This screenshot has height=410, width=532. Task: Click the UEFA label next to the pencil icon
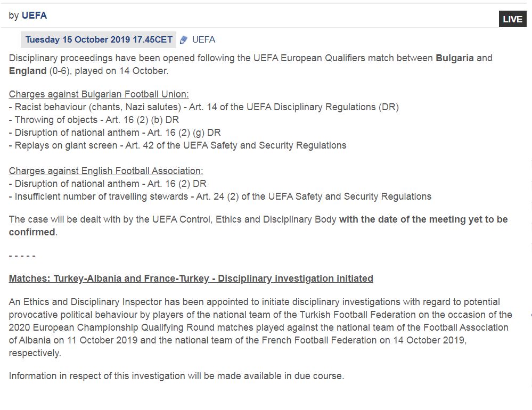(203, 40)
